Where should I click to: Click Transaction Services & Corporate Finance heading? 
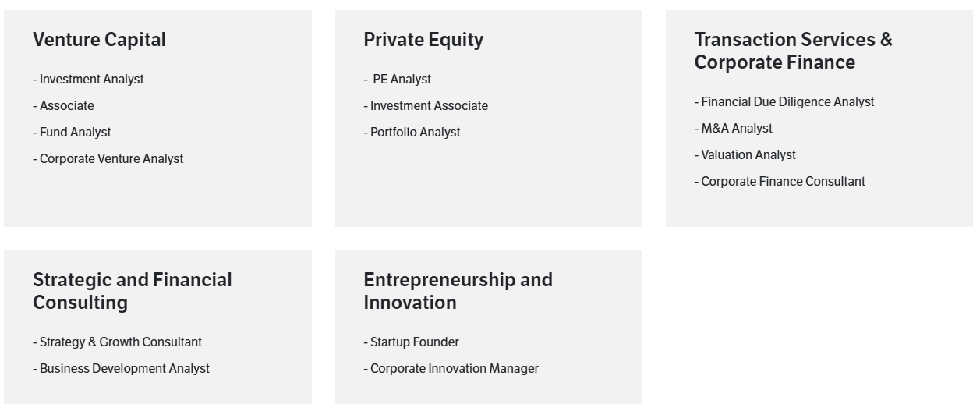point(793,51)
